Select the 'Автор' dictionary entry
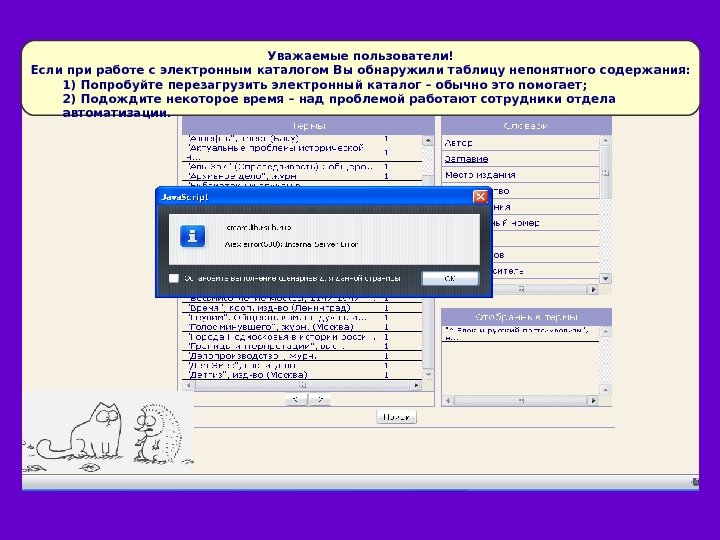 pyautogui.click(x=521, y=143)
